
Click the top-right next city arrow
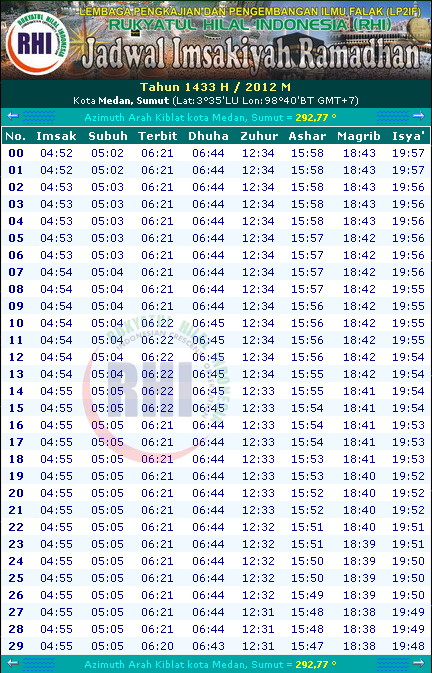tap(418, 116)
